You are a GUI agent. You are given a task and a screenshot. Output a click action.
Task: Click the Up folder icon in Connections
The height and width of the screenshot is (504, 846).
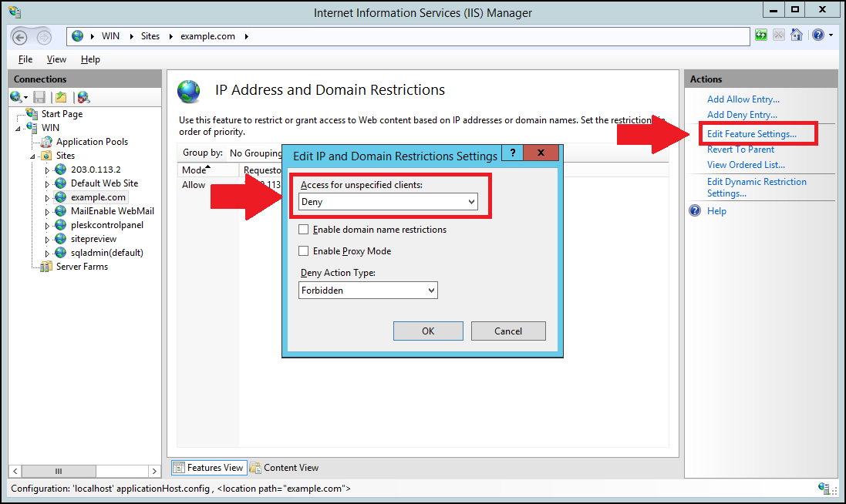[x=60, y=97]
